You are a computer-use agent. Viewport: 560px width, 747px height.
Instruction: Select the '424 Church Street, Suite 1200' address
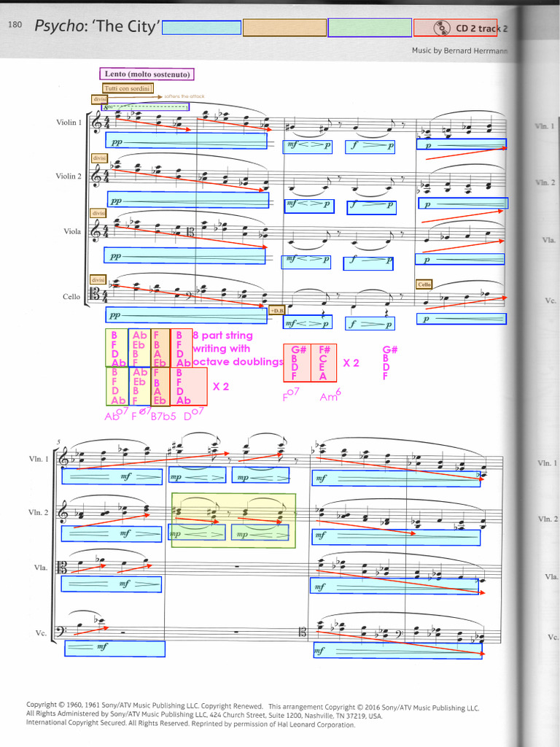[257, 715]
